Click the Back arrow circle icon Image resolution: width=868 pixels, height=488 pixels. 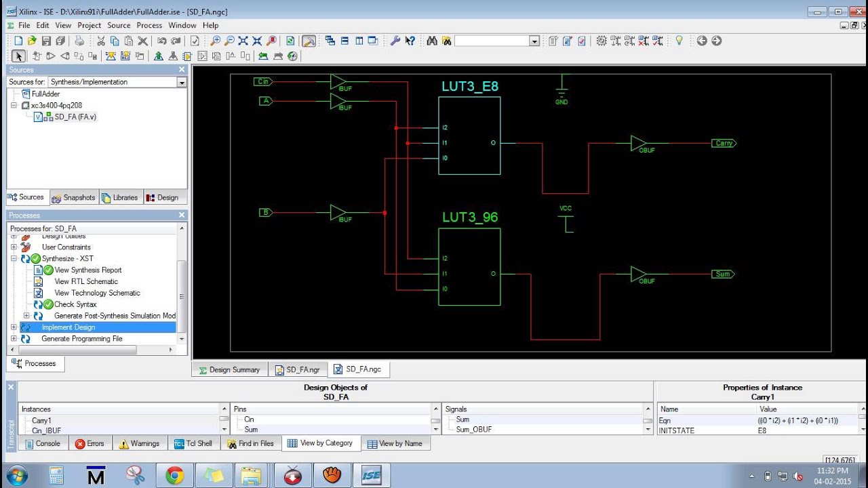coord(702,41)
